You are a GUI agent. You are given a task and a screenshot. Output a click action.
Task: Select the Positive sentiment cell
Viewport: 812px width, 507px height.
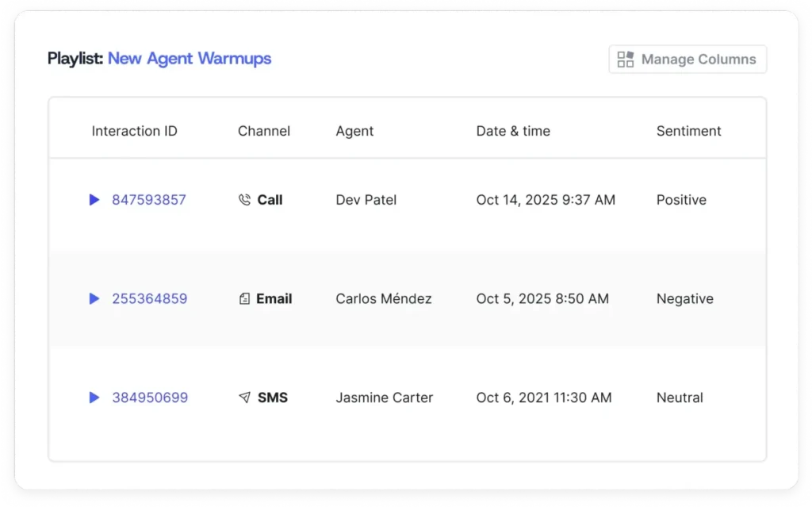tap(680, 200)
